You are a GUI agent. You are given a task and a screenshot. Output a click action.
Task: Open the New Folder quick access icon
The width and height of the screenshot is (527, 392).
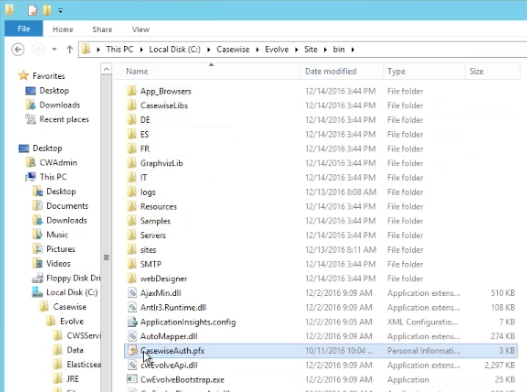(x=47, y=10)
